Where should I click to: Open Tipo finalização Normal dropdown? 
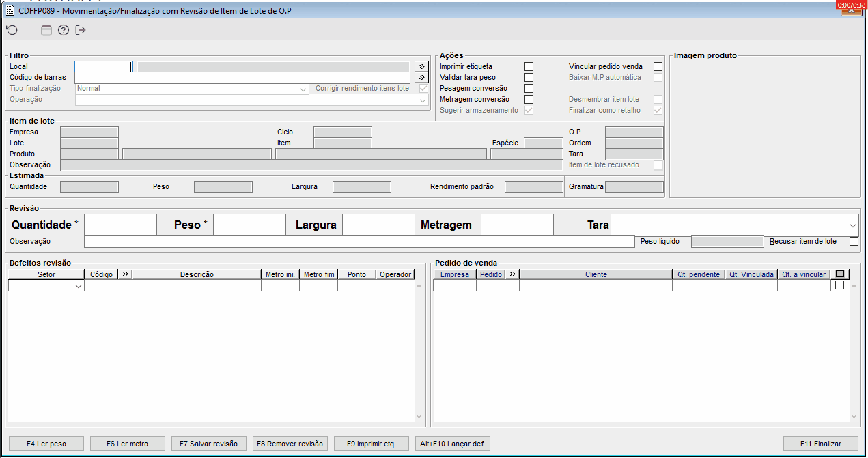303,89
